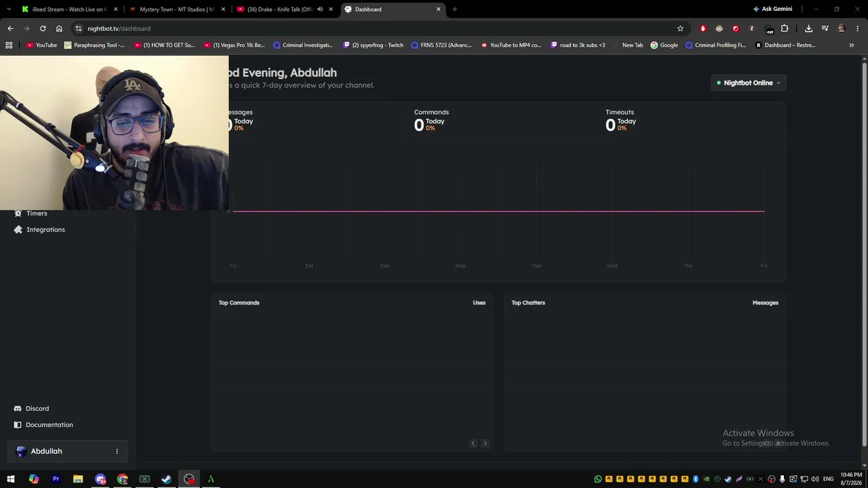Open the browser Downloads panel
This screenshot has width=868, height=488.
click(x=808, y=28)
